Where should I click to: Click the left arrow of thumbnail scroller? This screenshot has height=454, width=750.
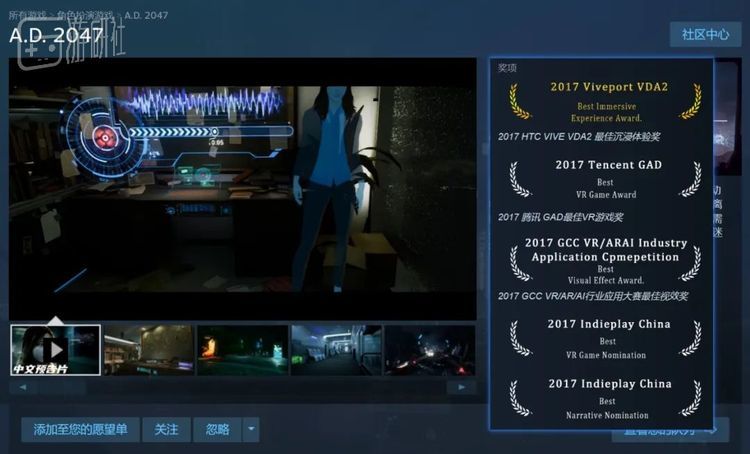pyautogui.click(x=23, y=387)
